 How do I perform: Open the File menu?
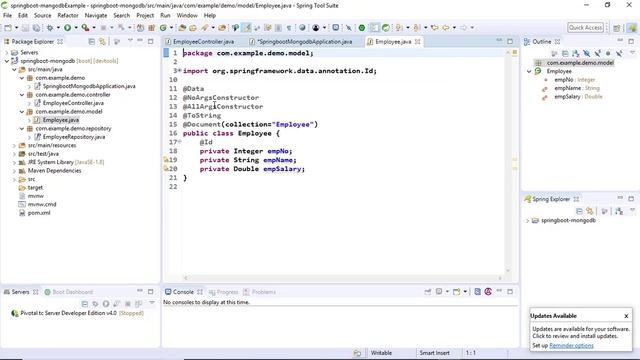[x=7, y=16]
